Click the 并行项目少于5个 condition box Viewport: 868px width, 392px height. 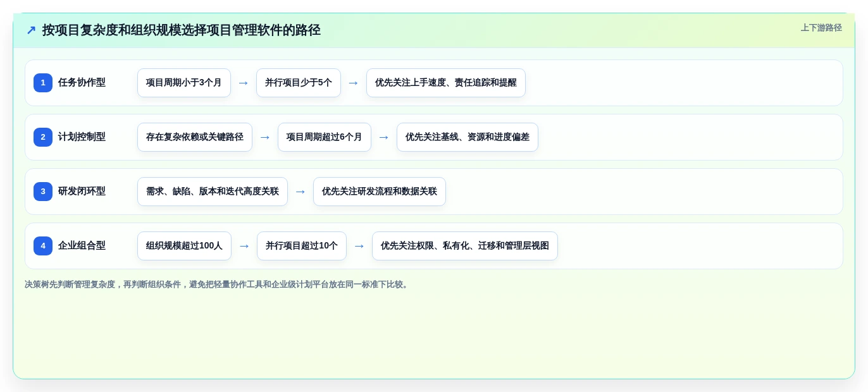[x=299, y=83]
